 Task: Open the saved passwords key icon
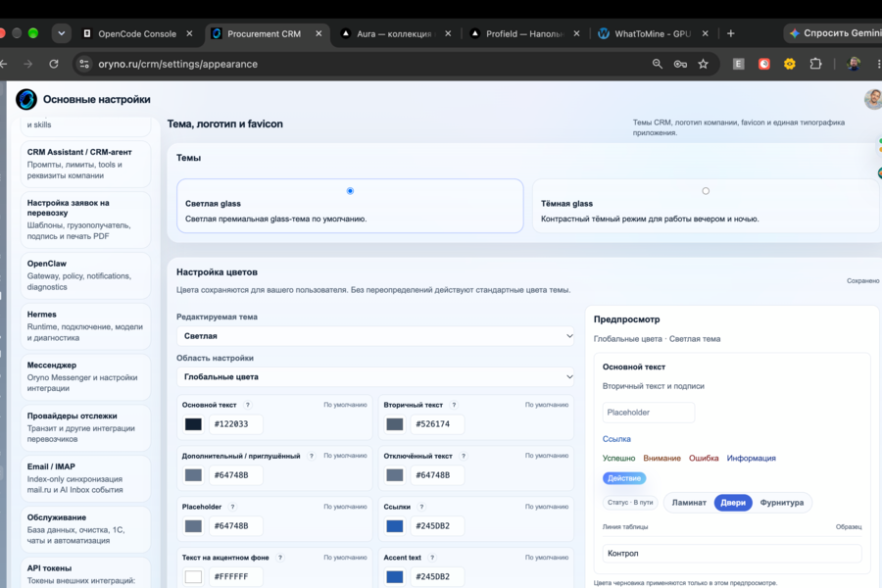coord(680,64)
